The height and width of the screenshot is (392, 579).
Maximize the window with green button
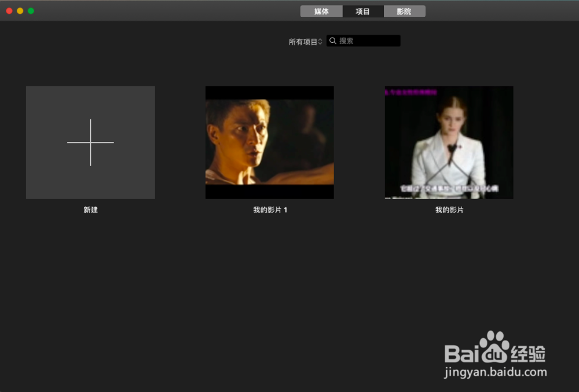pyautogui.click(x=31, y=11)
